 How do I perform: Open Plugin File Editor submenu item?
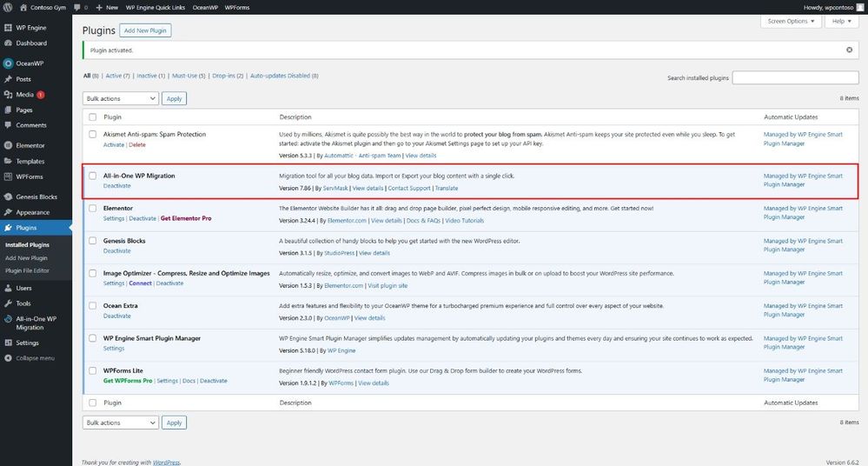click(27, 271)
